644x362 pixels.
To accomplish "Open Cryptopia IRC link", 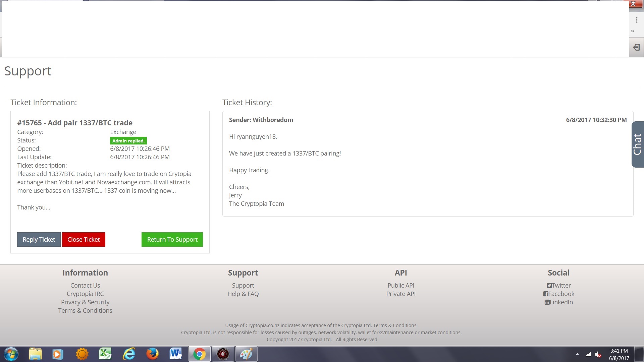I will coord(85,294).
